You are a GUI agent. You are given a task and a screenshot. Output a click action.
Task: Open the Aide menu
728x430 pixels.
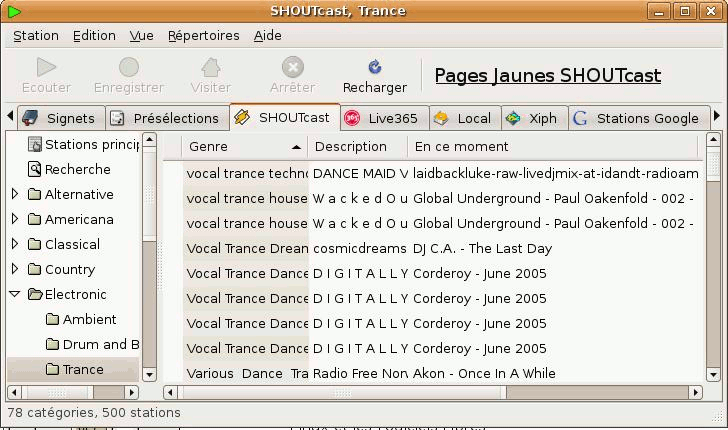tap(267, 36)
